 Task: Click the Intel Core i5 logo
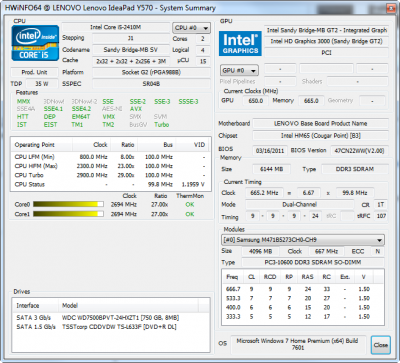coord(35,43)
